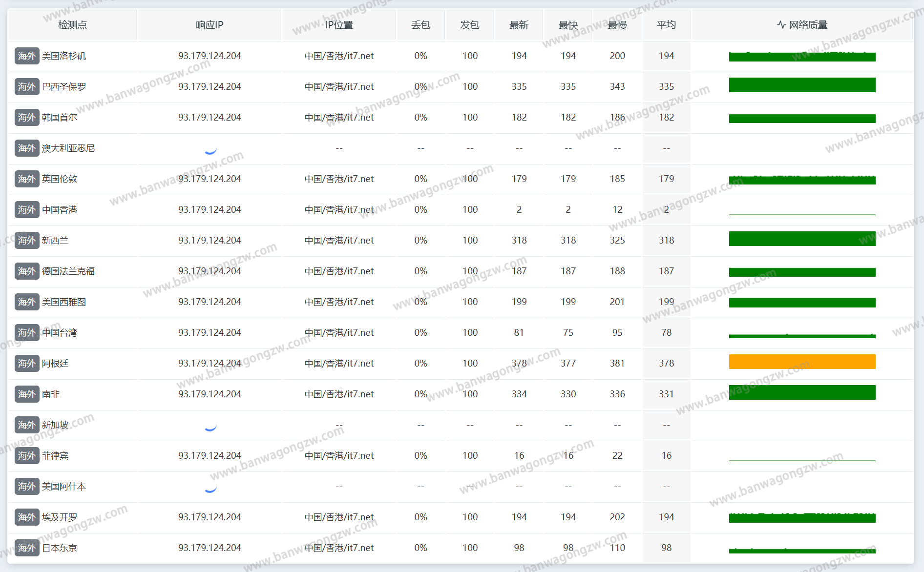Click the 响应IP column header

point(210,25)
